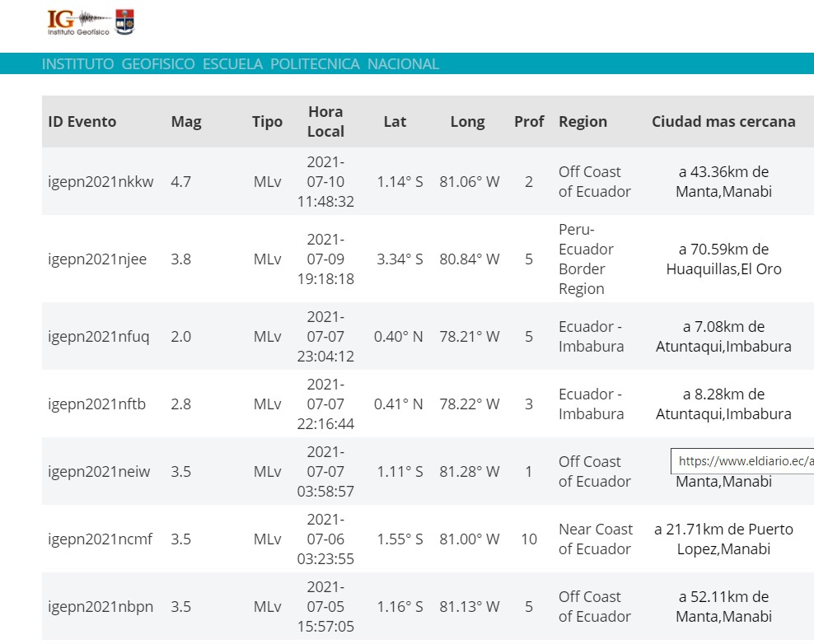This screenshot has width=814, height=644.
Task: Click the Escuela Politecnica Nacional crest logo
Action: 124,21
